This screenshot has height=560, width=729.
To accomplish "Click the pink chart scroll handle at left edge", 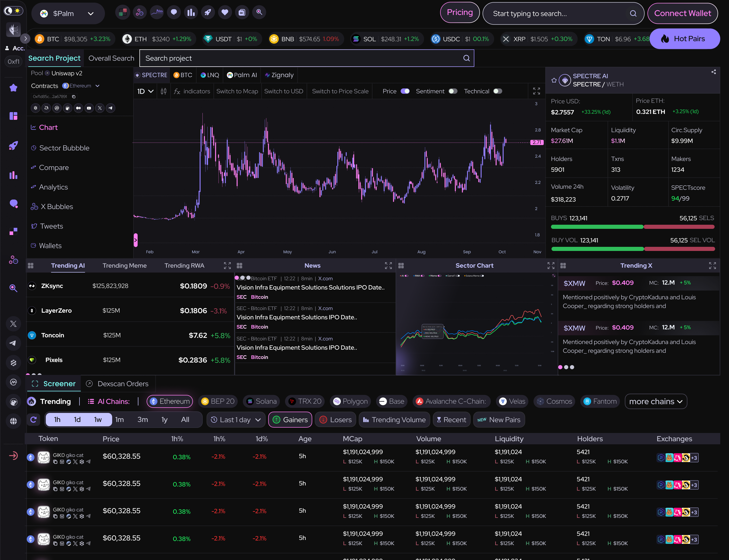I will tap(135, 240).
